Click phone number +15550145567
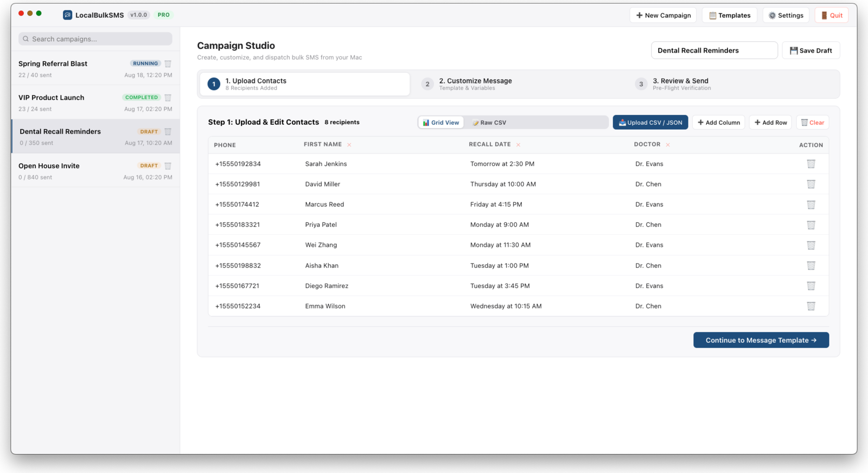The height and width of the screenshot is (473, 868). click(x=238, y=245)
